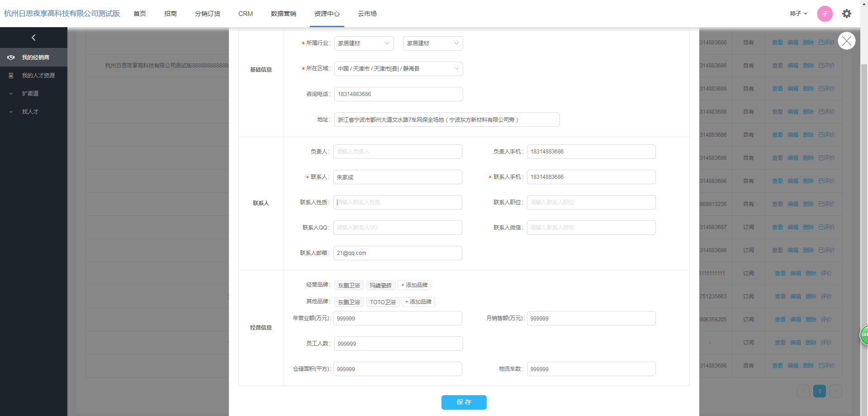Click the previous page arrow

[803, 391]
